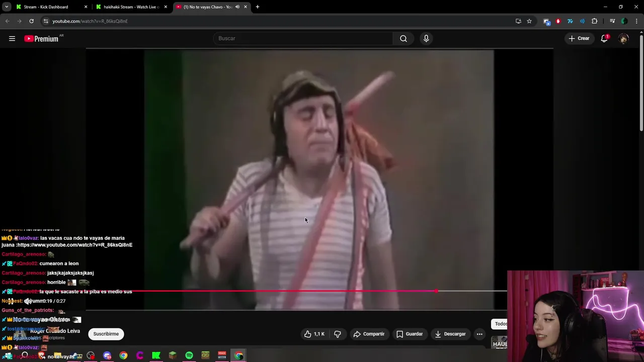
Task: Open the HAUL recommended video thumbnail
Action: tap(500, 343)
